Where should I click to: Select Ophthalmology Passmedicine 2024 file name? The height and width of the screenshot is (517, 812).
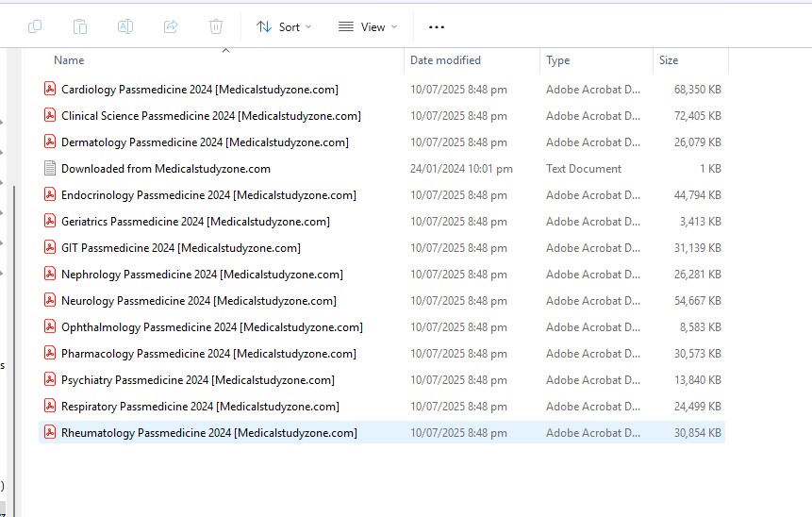[212, 327]
